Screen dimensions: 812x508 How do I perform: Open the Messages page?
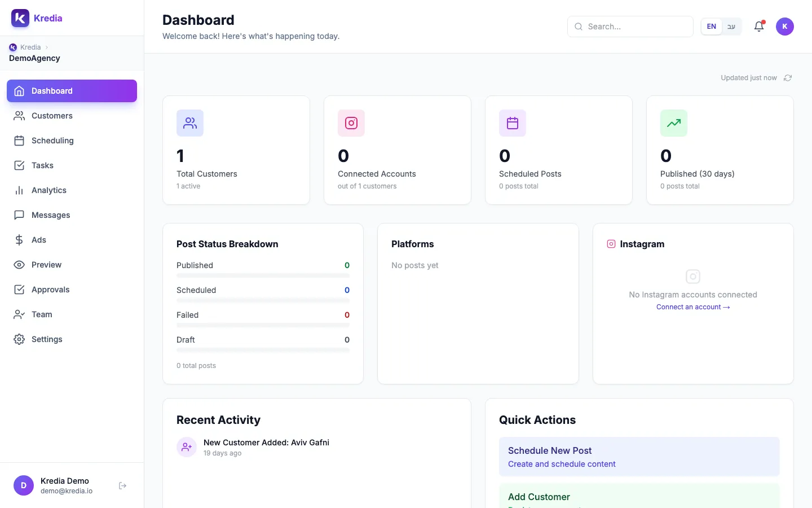click(x=72, y=215)
